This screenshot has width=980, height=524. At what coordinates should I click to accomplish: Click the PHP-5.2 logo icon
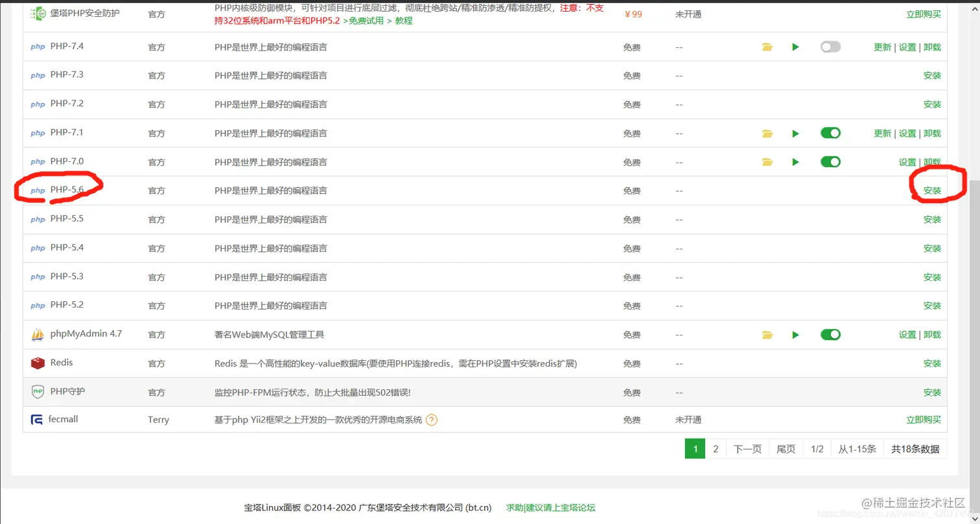pyautogui.click(x=38, y=306)
